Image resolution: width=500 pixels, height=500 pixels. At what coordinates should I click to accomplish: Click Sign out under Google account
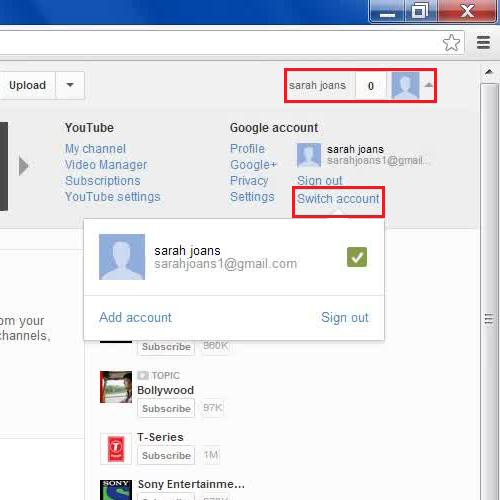point(320,181)
